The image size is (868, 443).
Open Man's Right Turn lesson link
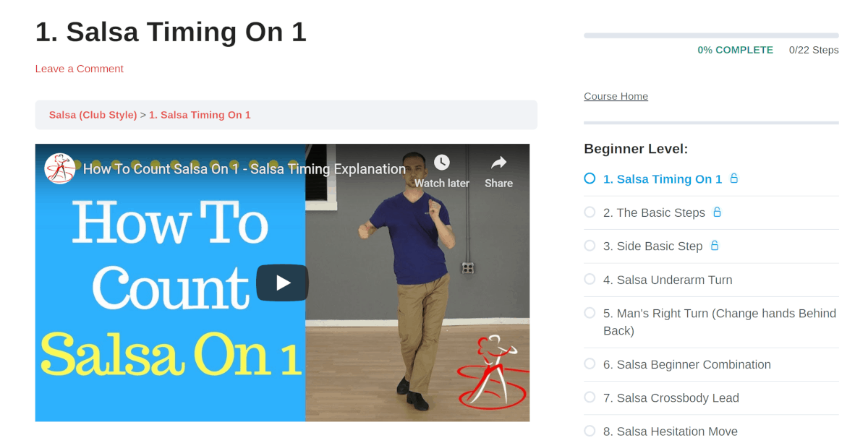(x=720, y=322)
